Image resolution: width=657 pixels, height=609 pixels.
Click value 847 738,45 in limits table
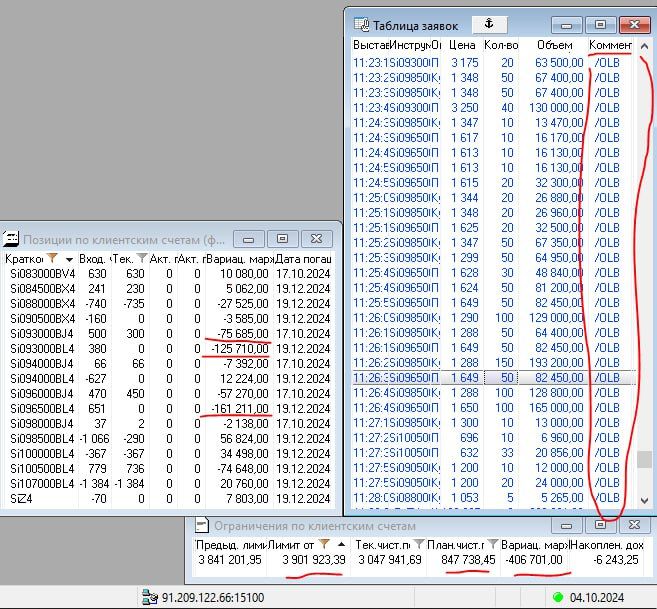(x=468, y=560)
